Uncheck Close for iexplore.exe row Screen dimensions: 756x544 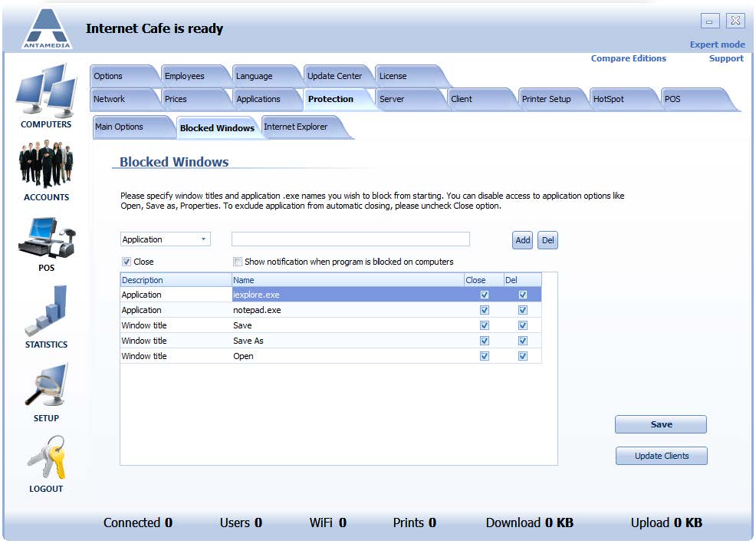pos(485,295)
